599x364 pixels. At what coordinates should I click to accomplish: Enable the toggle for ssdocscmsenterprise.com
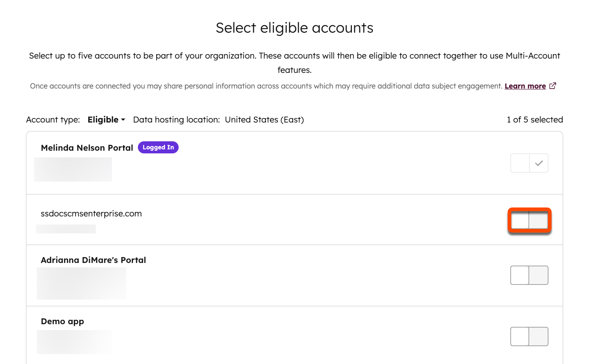[x=529, y=220]
